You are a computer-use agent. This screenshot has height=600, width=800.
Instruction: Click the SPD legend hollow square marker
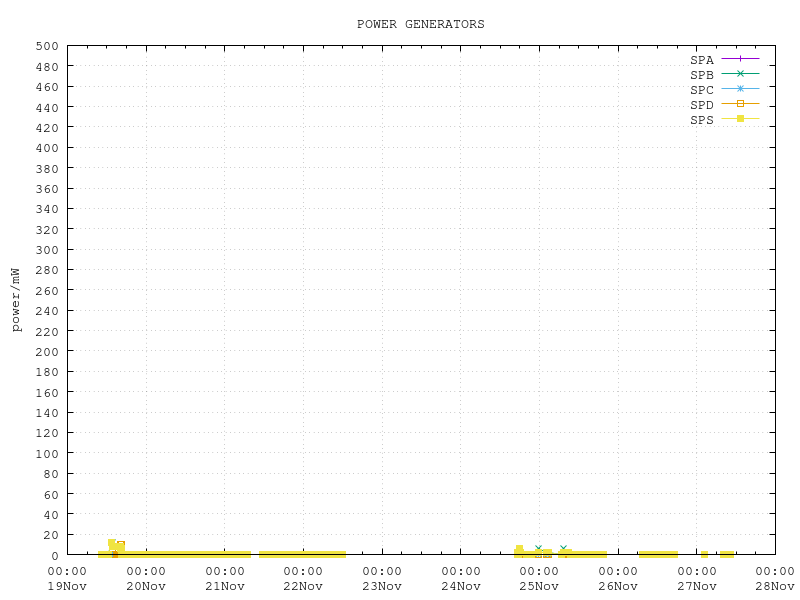pos(740,104)
